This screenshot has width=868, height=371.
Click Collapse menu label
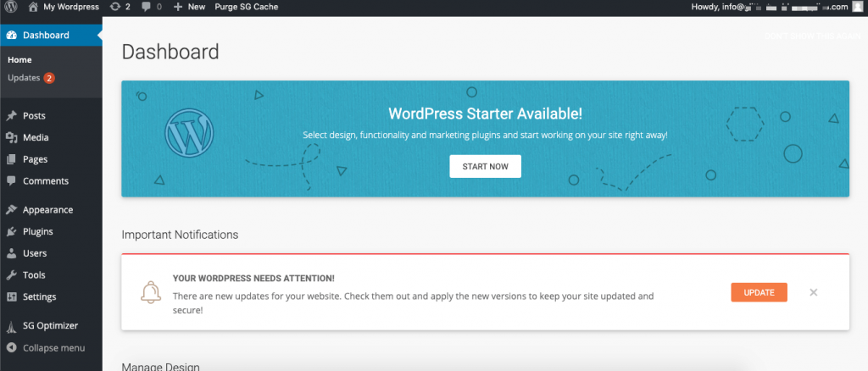click(x=53, y=348)
